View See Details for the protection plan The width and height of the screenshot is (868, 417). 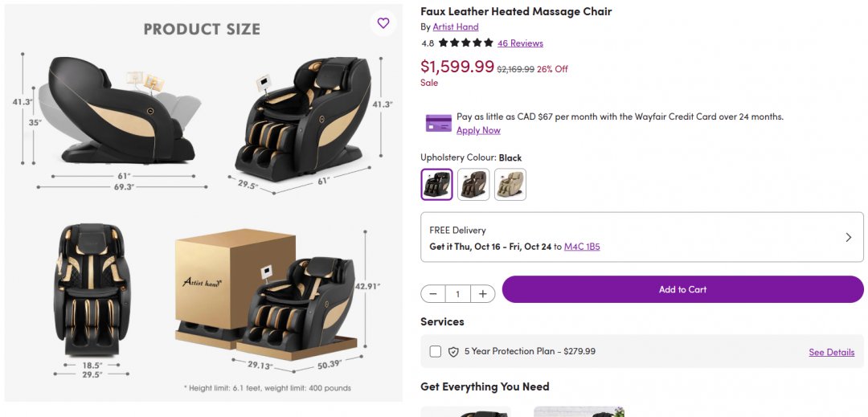831,352
